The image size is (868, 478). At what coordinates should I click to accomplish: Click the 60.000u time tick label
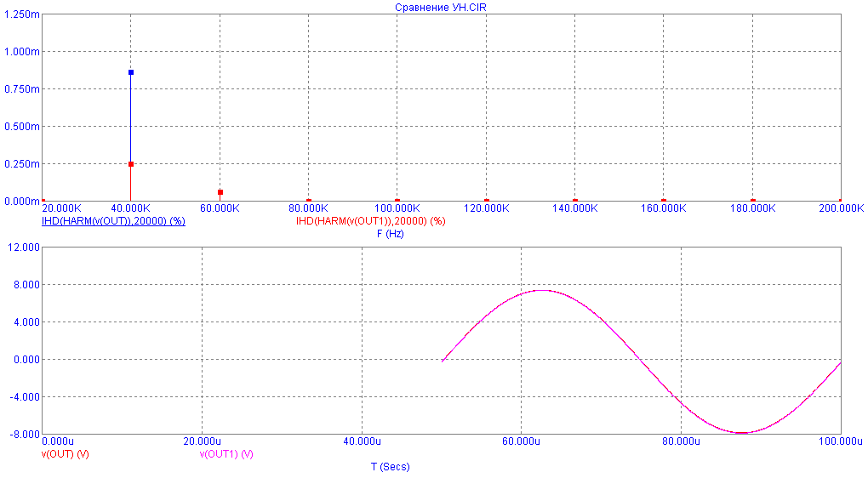click(521, 441)
